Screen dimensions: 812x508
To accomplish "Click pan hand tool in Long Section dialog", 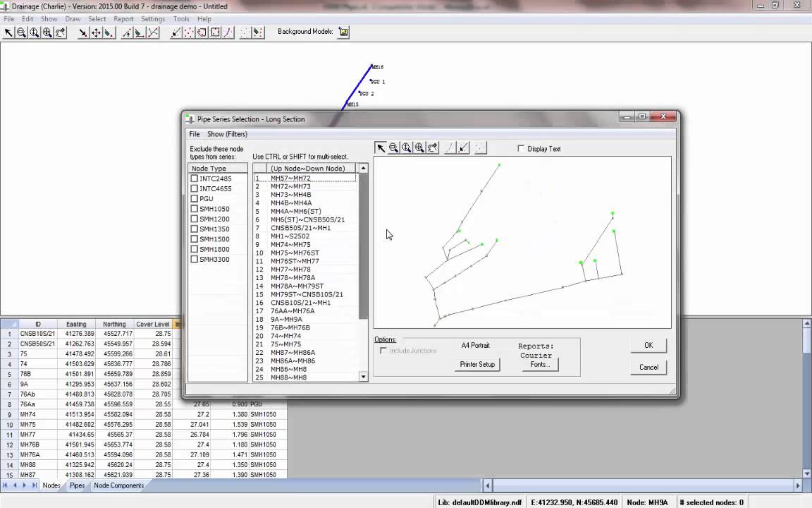I will coord(432,148).
